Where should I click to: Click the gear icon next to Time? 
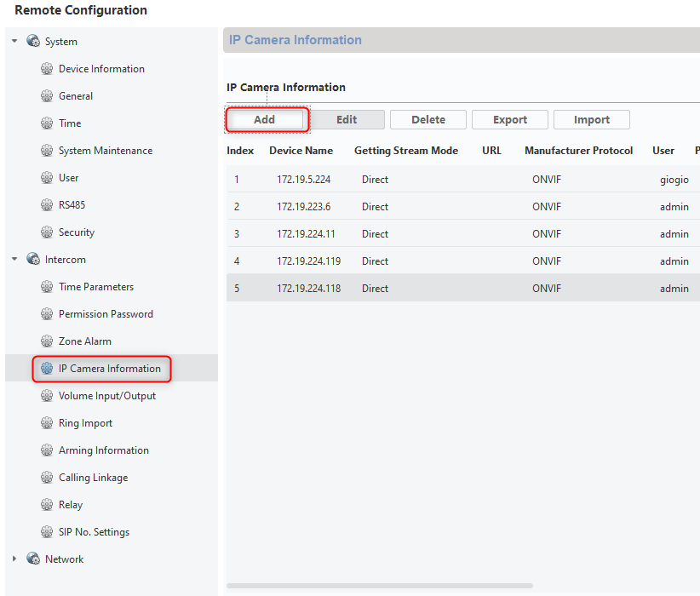pyautogui.click(x=47, y=123)
